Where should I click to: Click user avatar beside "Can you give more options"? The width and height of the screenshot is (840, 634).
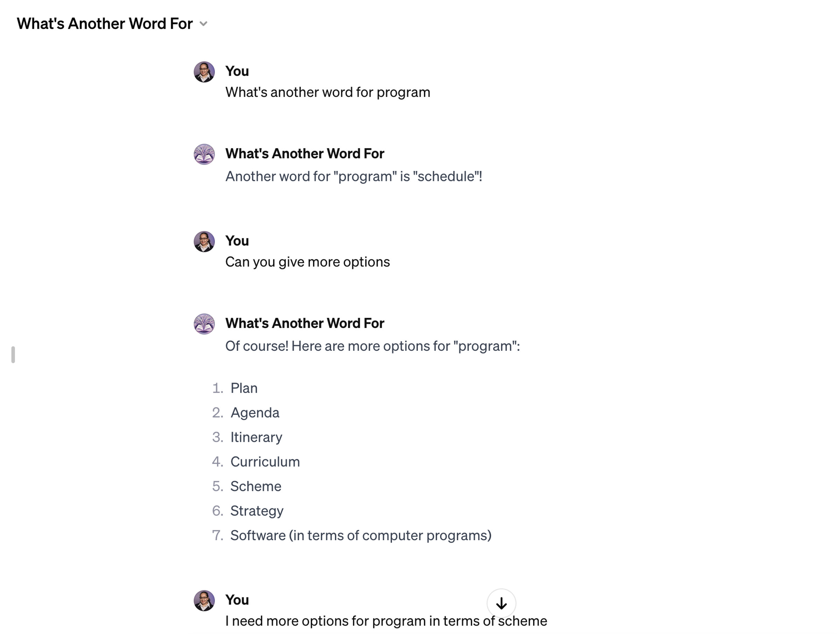coord(204,242)
